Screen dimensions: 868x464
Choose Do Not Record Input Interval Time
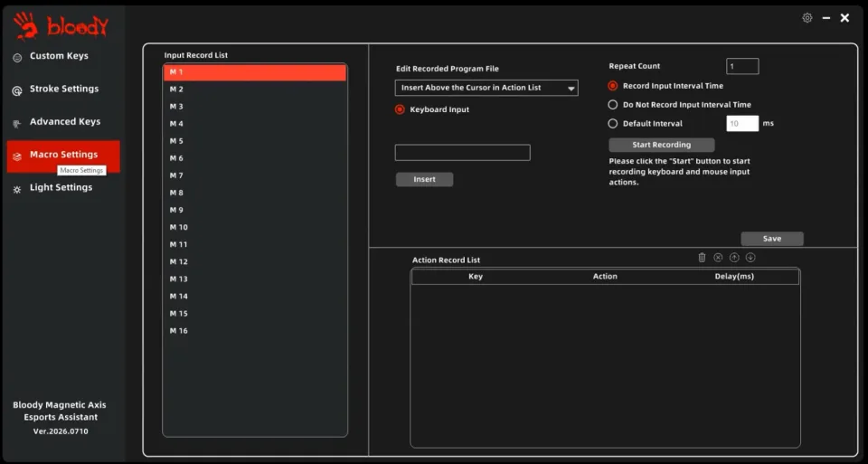click(x=613, y=105)
